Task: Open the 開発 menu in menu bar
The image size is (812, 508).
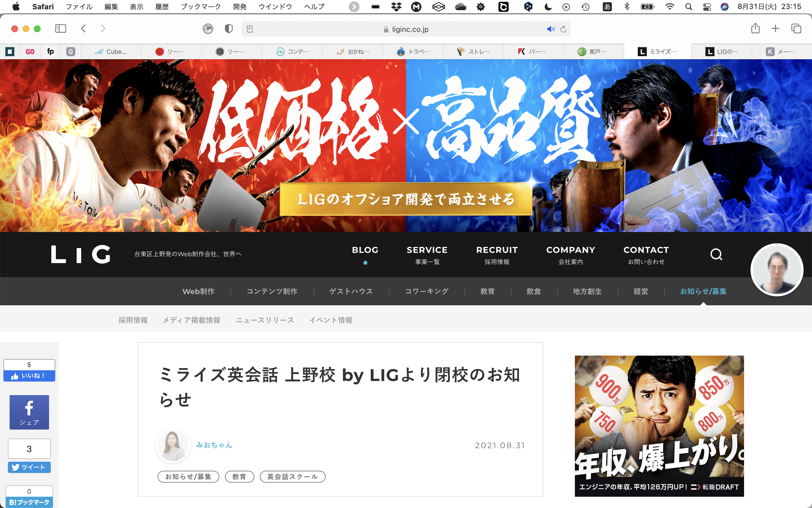Action: point(240,6)
